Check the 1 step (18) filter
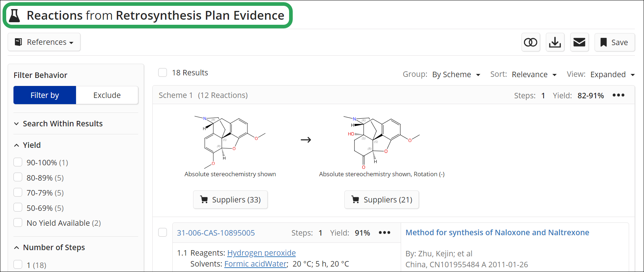644x272 pixels. (18, 265)
